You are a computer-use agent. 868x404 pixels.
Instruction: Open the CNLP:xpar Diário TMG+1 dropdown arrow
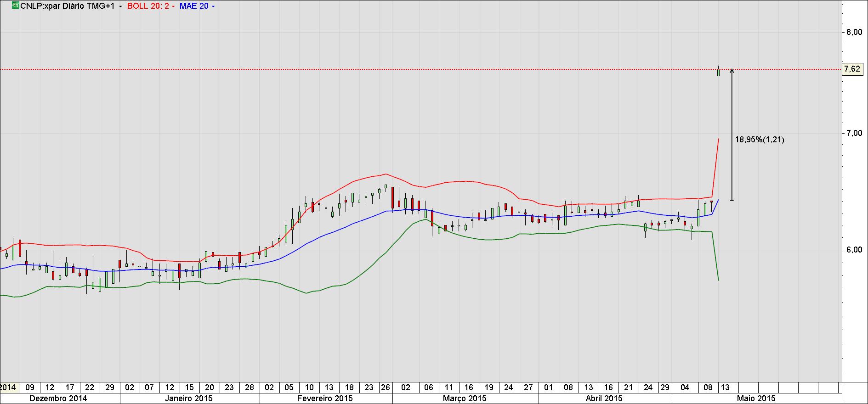click(x=120, y=6)
